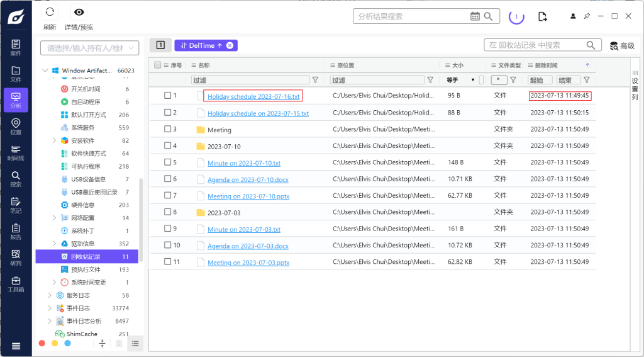The height and width of the screenshot is (357, 644).
Task: Tick the checkbox for row 1
Action: coord(168,96)
